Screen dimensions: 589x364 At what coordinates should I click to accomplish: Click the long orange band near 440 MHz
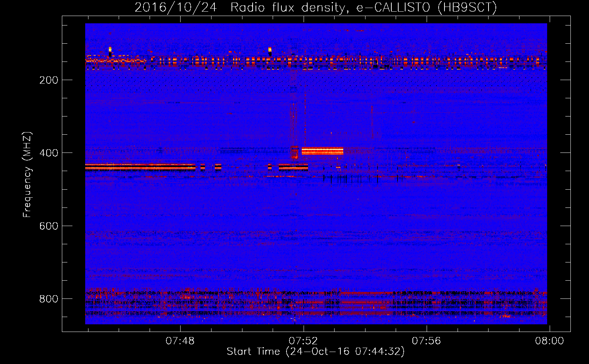(140, 167)
